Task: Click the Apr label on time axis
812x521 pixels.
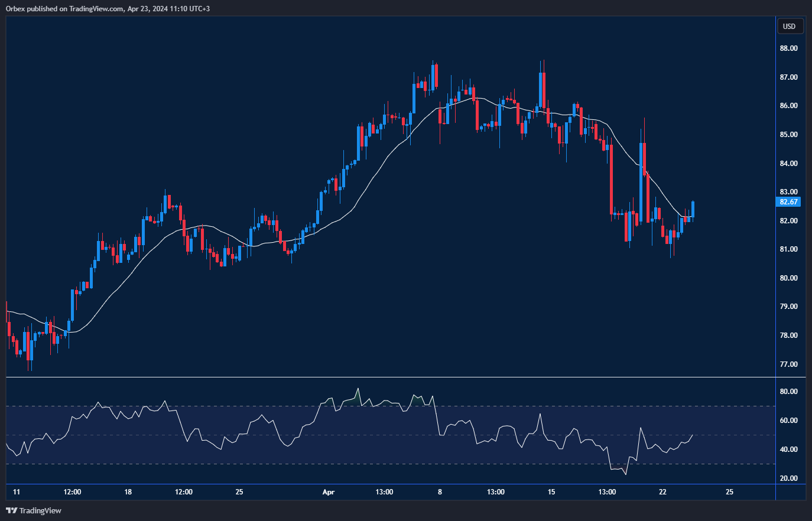Action: click(x=329, y=492)
